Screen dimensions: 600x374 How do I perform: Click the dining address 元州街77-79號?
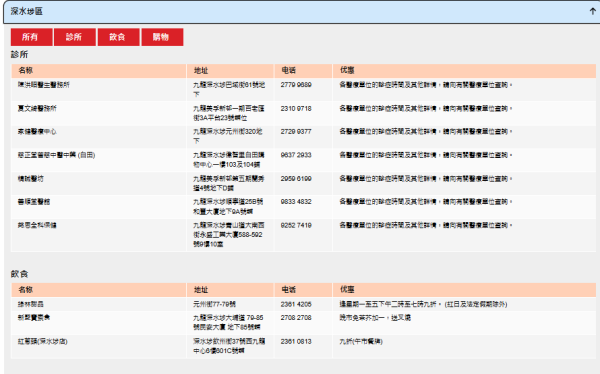(214, 304)
